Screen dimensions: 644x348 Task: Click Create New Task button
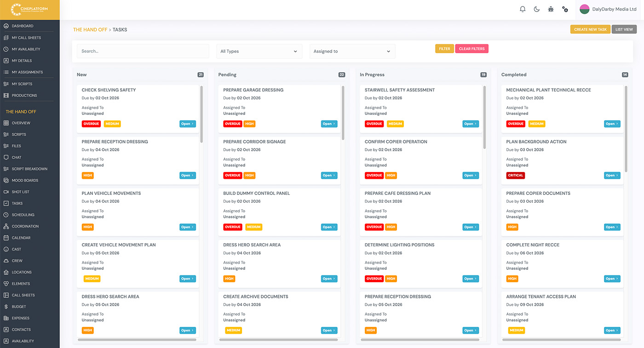point(590,29)
